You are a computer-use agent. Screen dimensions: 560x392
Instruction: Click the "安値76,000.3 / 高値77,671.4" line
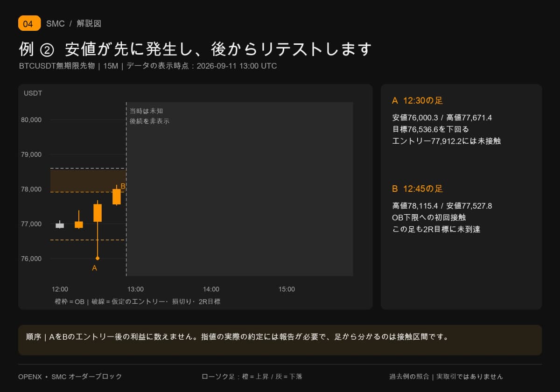click(x=442, y=118)
